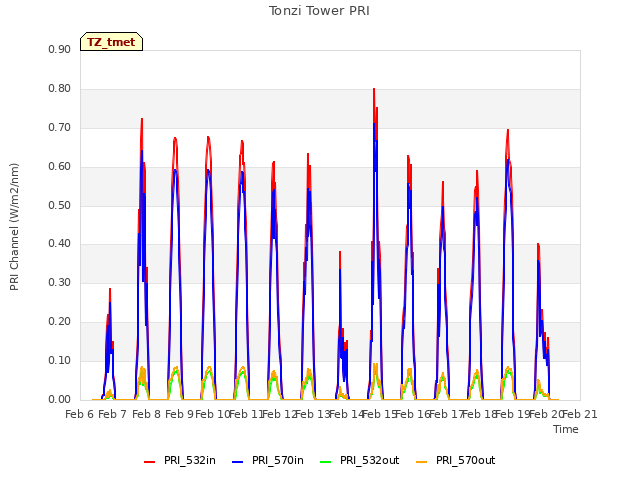Click the Feb 15 peak near 0.80
This screenshot has height=480, width=640.
click(374, 89)
